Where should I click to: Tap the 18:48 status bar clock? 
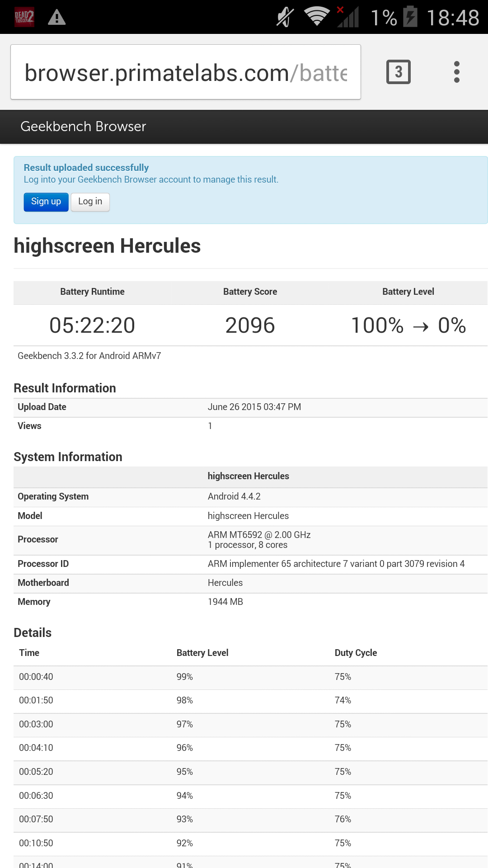click(453, 18)
